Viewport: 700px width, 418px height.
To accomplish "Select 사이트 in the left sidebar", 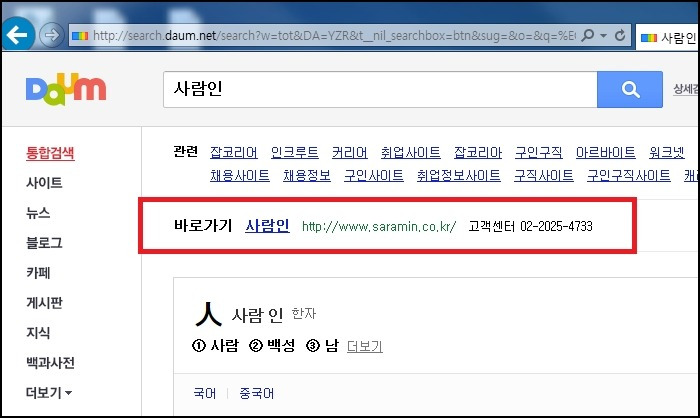I will click(44, 183).
